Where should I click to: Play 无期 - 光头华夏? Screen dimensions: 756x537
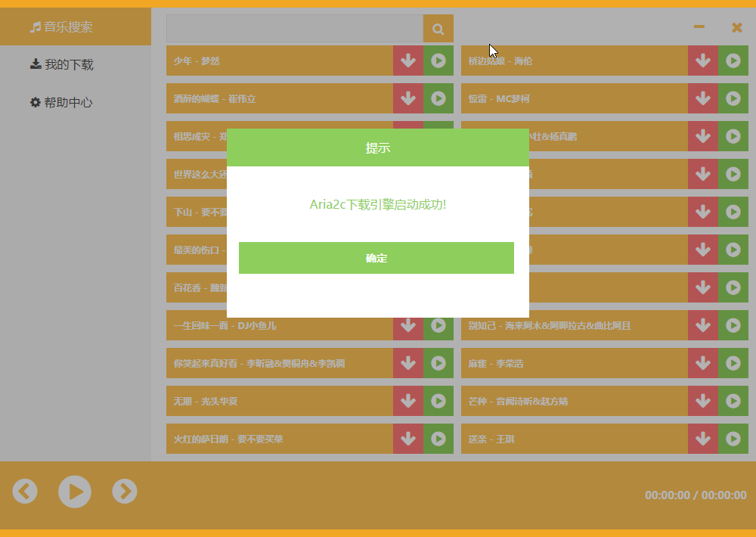coord(438,401)
